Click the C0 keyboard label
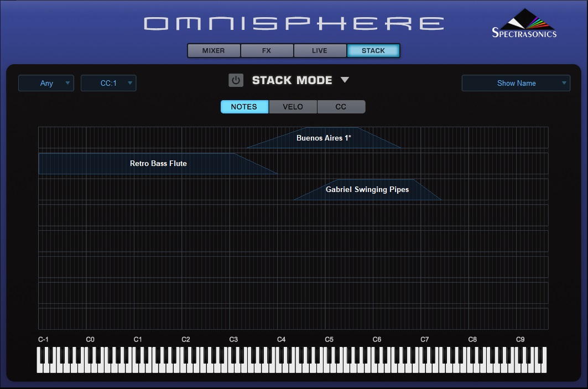This screenshot has height=389, width=588. [x=90, y=340]
